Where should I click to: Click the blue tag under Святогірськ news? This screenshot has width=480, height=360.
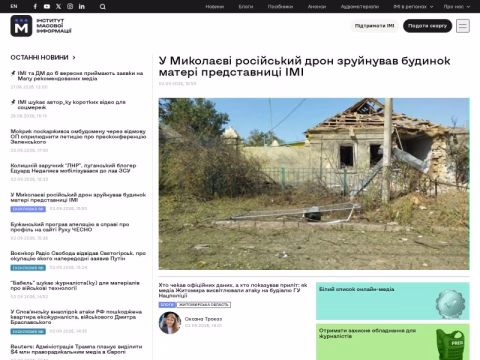(x=28, y=268)
